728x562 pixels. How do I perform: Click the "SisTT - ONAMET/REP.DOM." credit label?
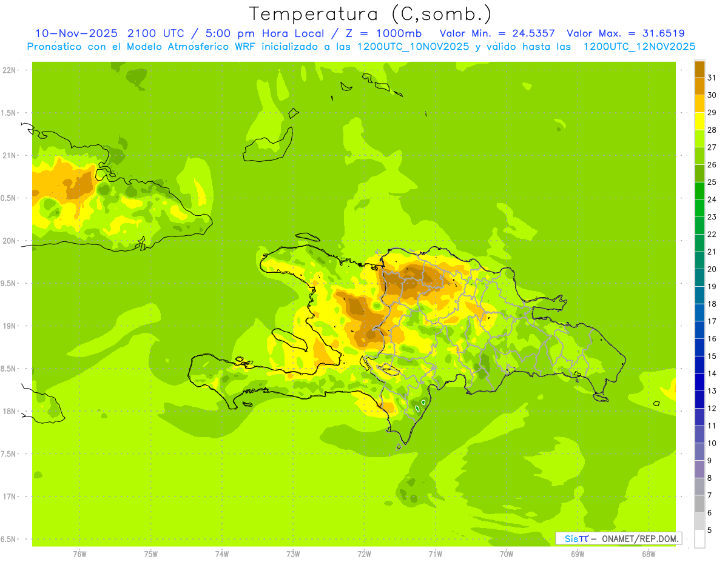pos(619,538)
